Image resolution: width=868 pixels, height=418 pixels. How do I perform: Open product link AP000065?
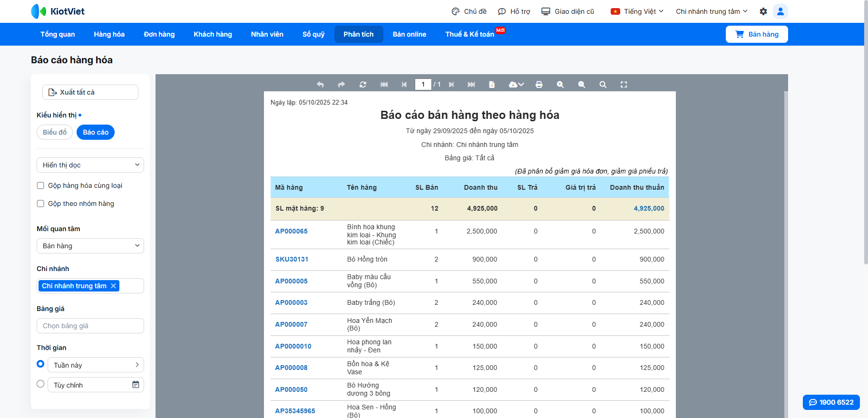291,231
